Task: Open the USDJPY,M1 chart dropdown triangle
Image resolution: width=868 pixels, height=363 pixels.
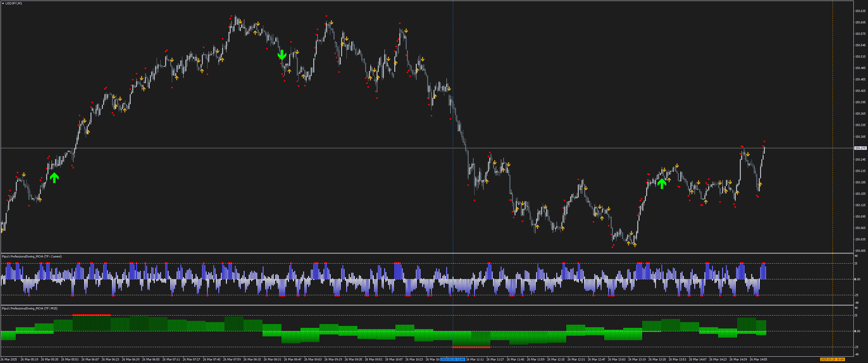Action: (3, 3)
